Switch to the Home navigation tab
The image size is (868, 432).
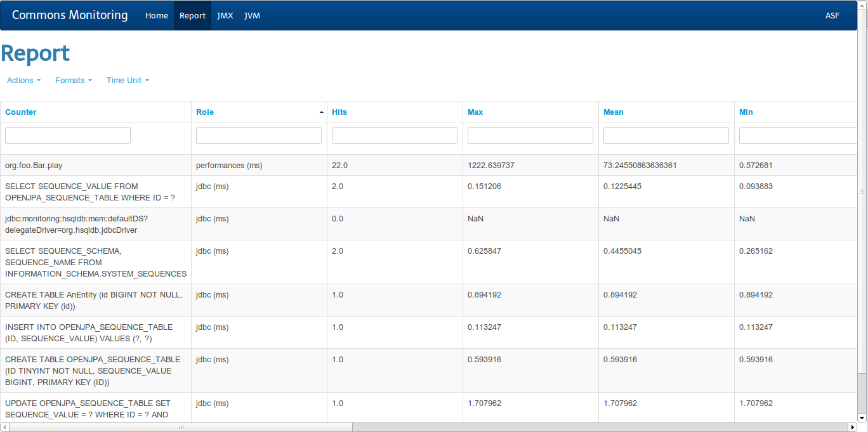pos(157,15)
